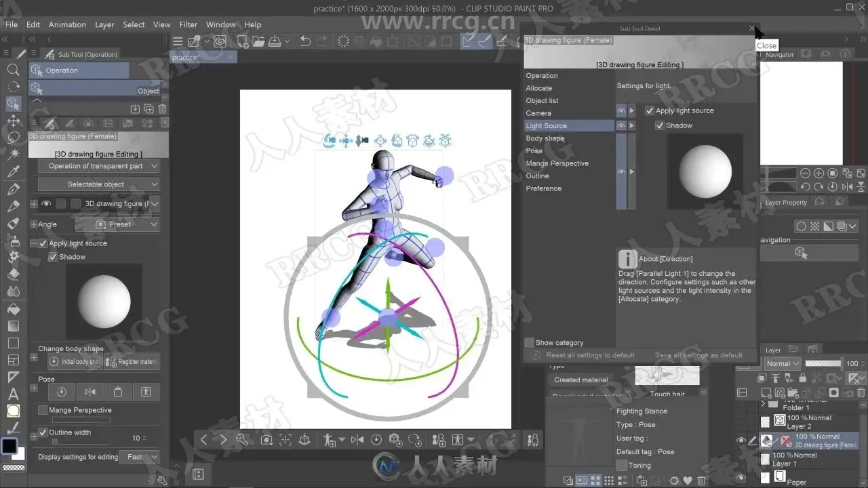Enable Manga Perspective checkbox
The width and height of the screenshot is (868, 488).
[43, 410]
